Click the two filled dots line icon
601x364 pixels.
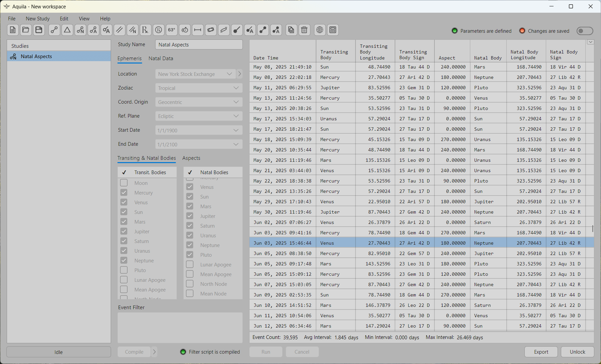(x=263, y=30)
